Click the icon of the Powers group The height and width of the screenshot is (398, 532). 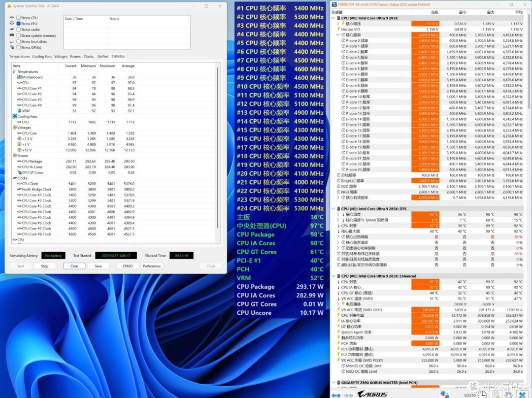coord(15,156)
